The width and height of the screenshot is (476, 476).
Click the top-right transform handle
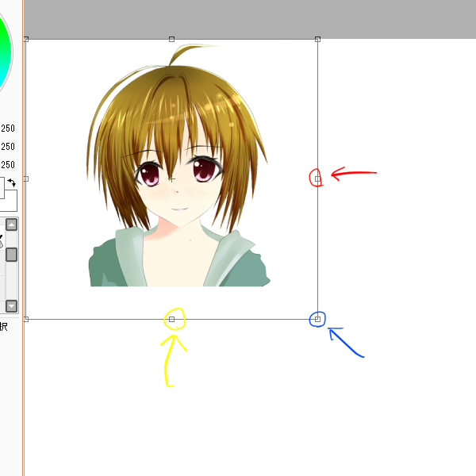tap(317, 39)
